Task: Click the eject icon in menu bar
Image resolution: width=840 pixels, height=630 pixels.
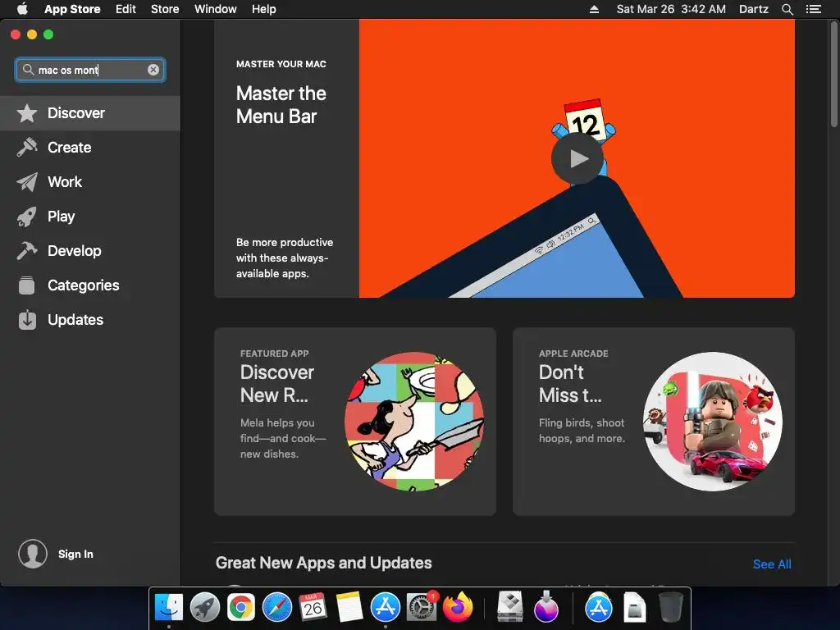Action: pos(594,9)
